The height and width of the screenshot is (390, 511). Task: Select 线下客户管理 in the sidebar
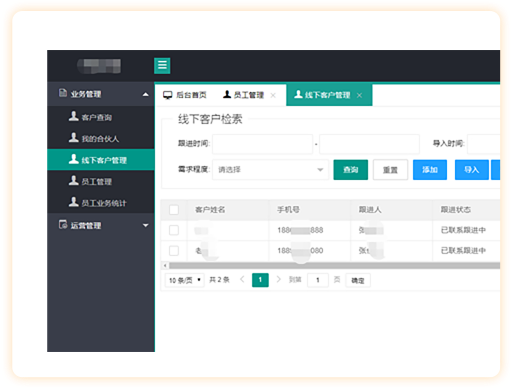click(101, 160)
